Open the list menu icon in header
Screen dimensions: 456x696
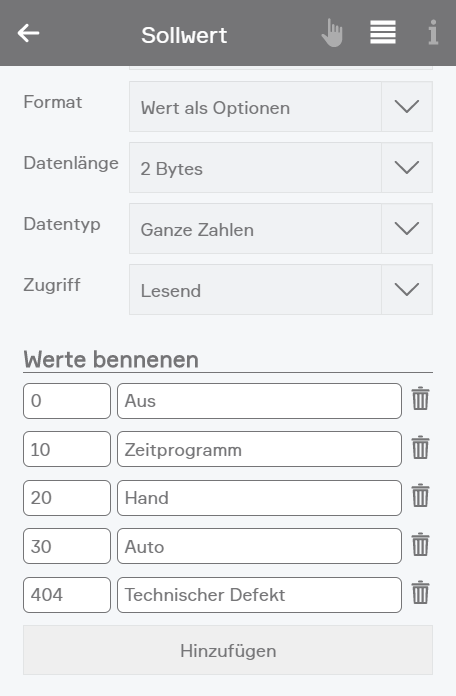click(383, 32)
